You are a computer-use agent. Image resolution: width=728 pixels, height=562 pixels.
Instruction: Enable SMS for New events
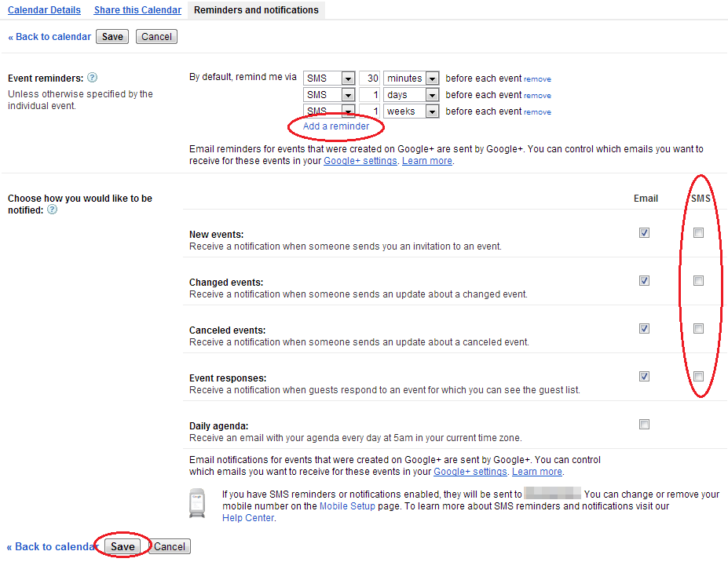click(698, 233)
